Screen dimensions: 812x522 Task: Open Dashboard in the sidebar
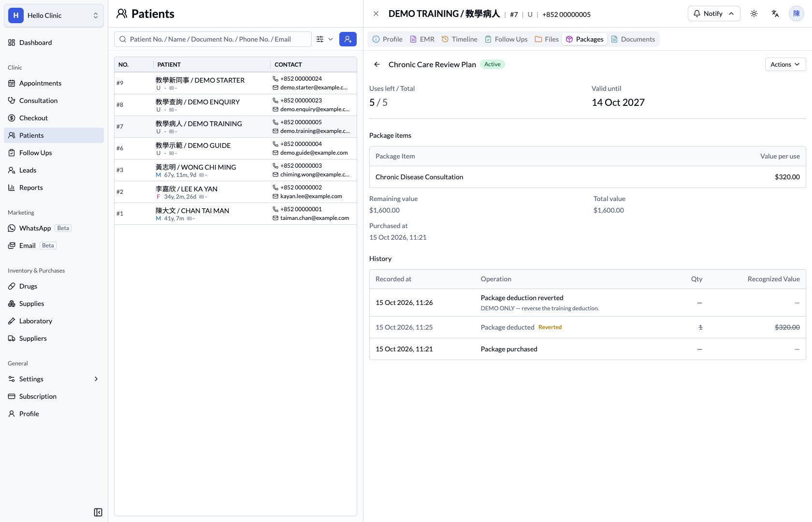[54, 43]
